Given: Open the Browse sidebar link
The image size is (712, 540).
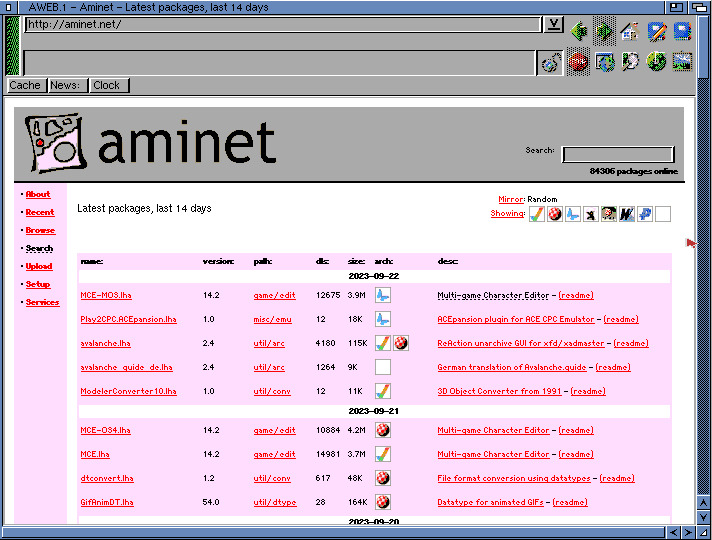Looking at the screenshot, I should (x=40, y=230).
